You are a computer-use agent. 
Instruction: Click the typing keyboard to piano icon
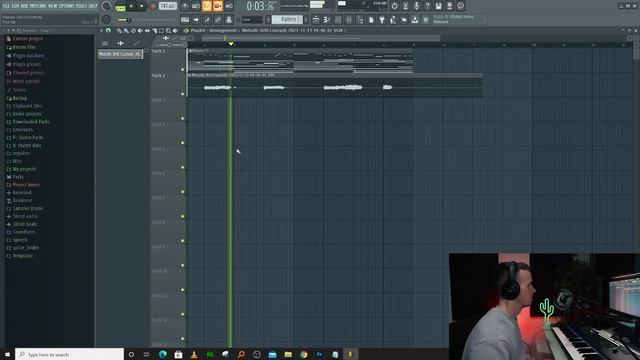[x=185, y=20]
